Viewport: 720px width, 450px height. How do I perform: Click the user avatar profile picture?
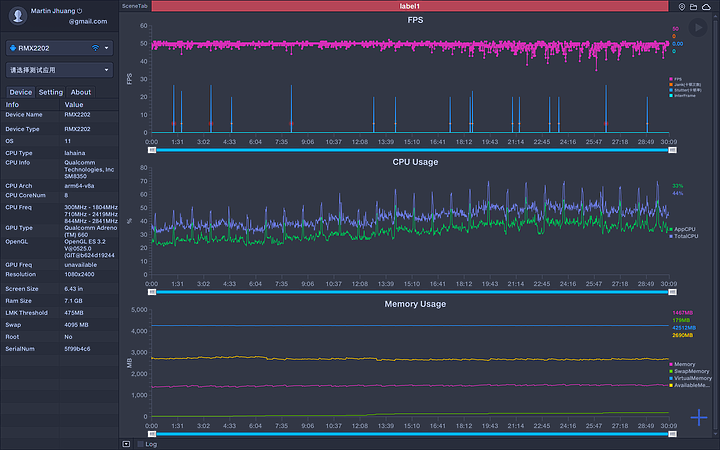[18, 16]
